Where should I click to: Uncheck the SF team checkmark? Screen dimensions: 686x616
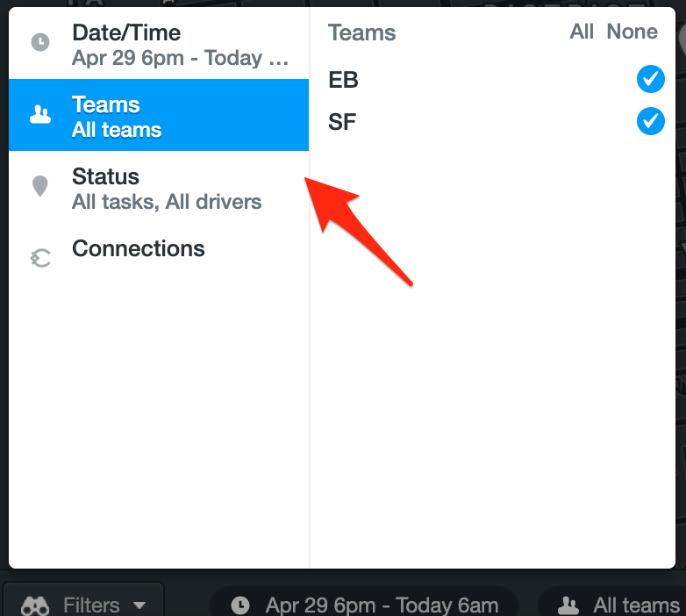coord(651,121)
